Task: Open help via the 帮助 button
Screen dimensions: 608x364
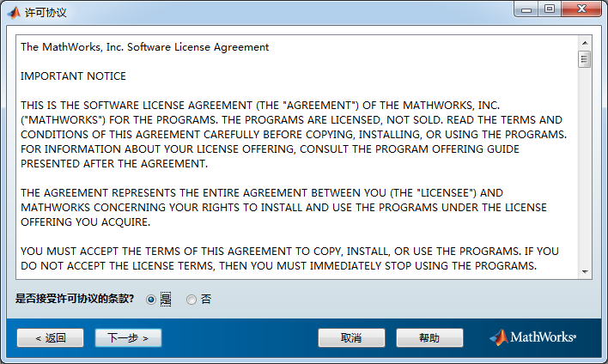Action: pos(429,338)
